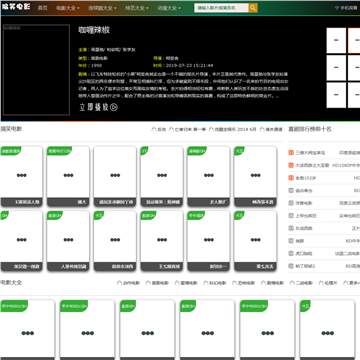The image size is (360, 360).
Task: Click the movie search input field
Action: tap(222, 8)
